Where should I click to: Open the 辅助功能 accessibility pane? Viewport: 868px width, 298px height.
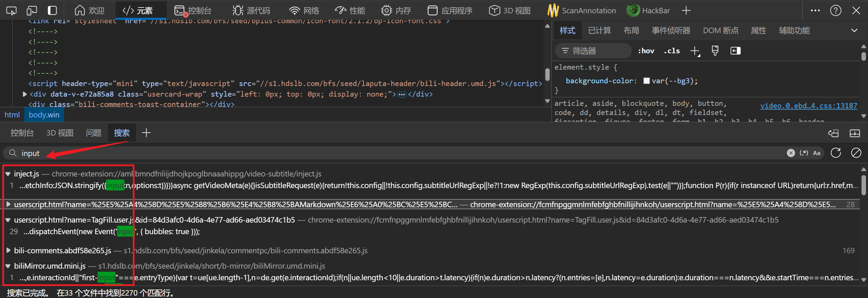(x=794, y=31)
